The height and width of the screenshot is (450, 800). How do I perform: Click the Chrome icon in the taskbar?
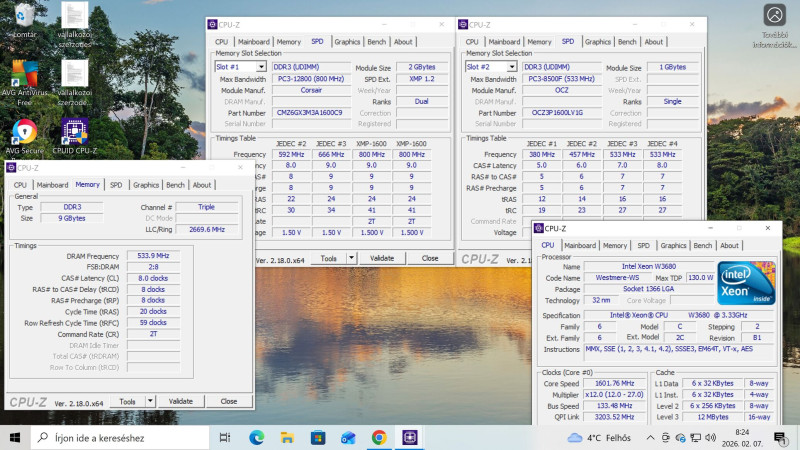click(379, 437)
